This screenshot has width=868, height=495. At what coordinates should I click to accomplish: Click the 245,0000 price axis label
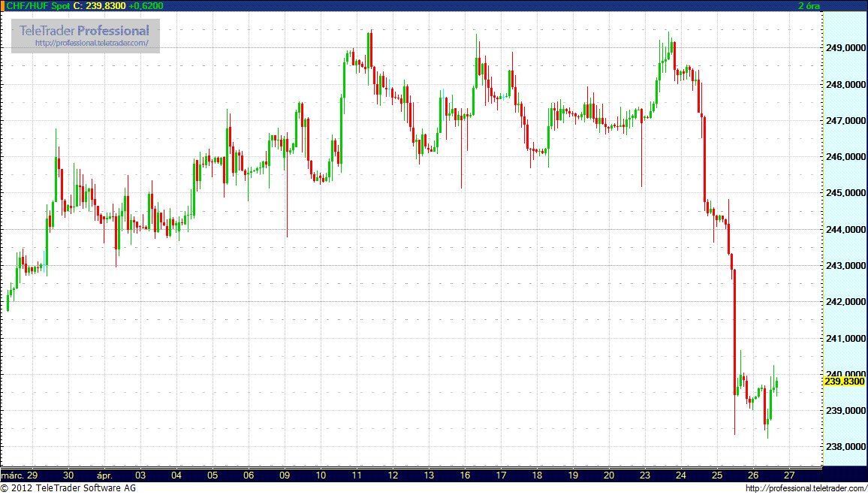(846, 193)
